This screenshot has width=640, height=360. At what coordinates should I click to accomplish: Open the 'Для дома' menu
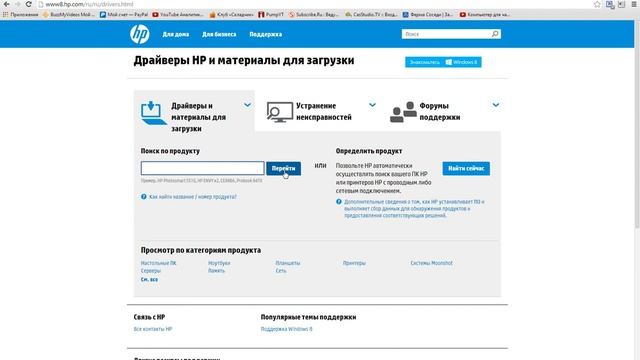(x=176, y=34)
